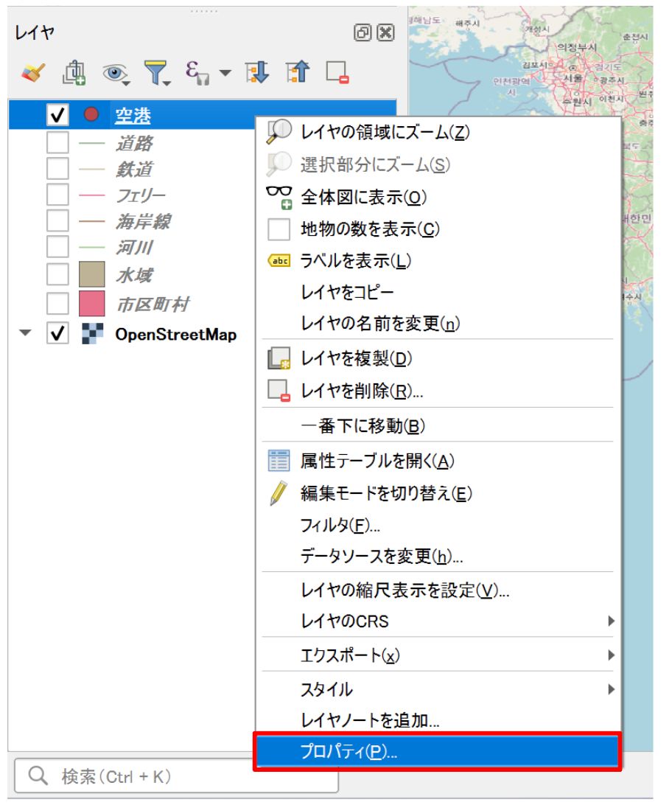Select the 道路 layer name
Screen dimensions: 672x805
134,143
